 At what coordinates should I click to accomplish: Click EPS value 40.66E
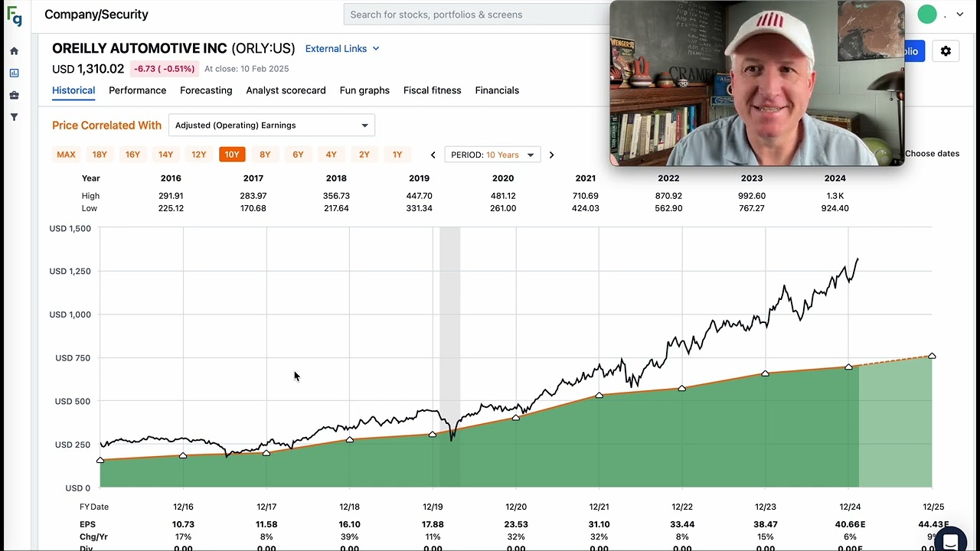[x=850, y=524]
